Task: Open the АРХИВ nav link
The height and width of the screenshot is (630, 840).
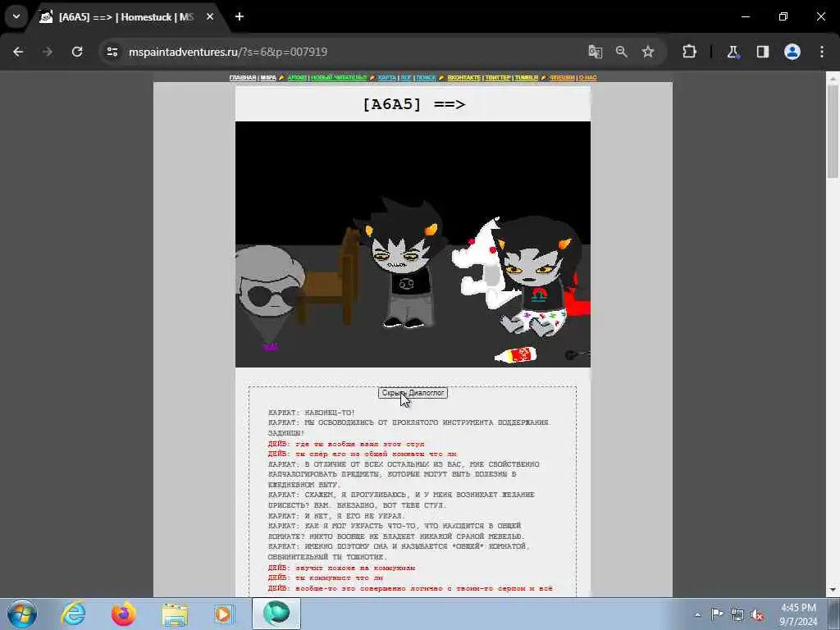Action: pos(297,78)
